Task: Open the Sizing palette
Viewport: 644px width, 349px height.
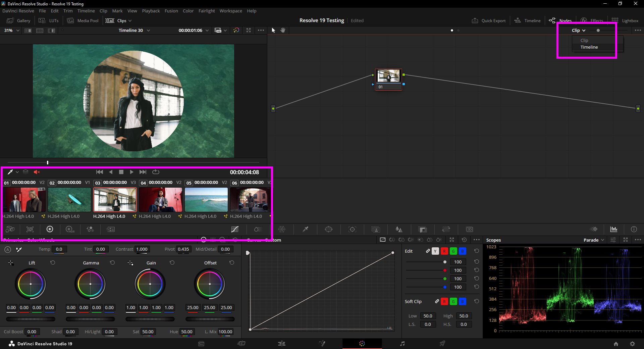Action: point(446,229)
